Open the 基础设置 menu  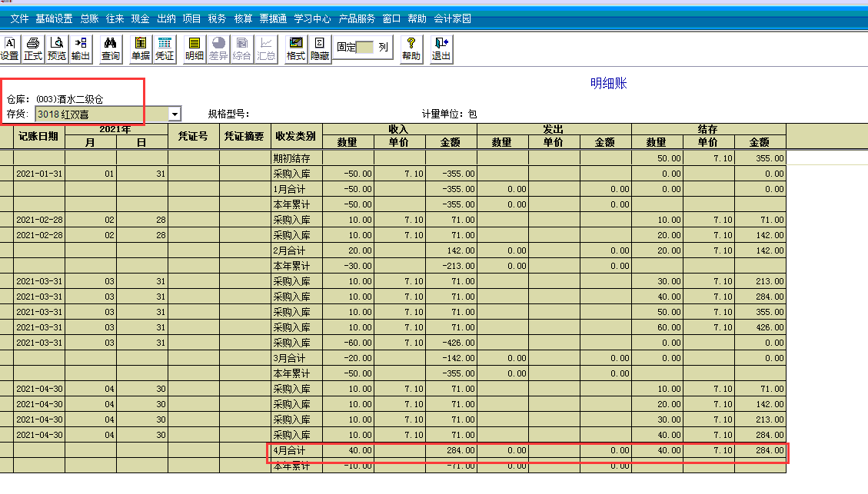(54, 18)
